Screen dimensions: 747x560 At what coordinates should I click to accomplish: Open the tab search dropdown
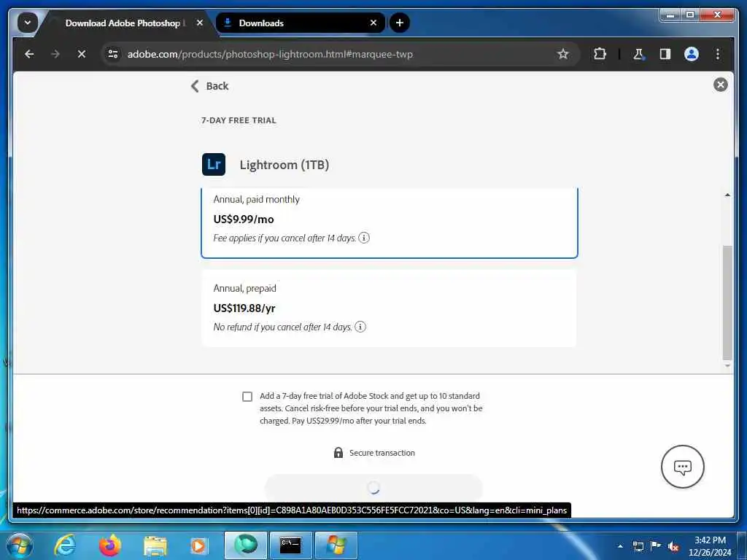pyautogui.click(x=28, y=23)
